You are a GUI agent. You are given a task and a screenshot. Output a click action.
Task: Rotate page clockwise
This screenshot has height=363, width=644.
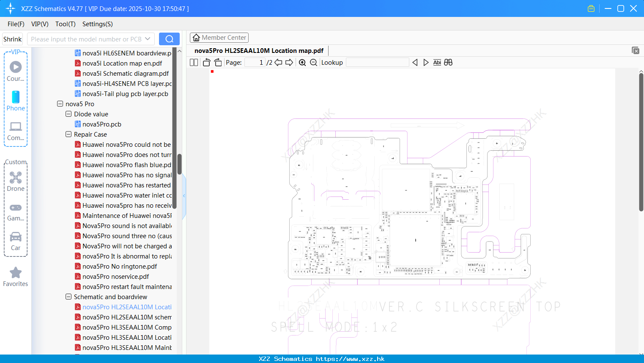[x=218, y=63]
